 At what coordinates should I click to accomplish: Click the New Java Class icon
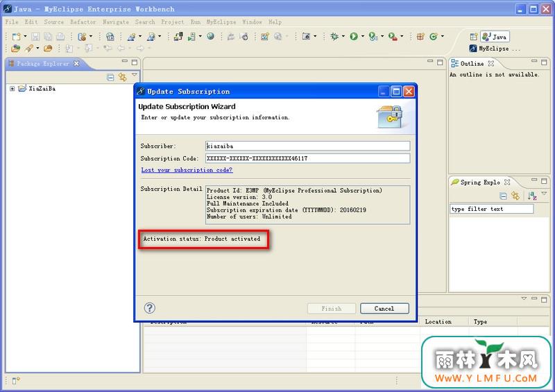(x=433, y=36)
